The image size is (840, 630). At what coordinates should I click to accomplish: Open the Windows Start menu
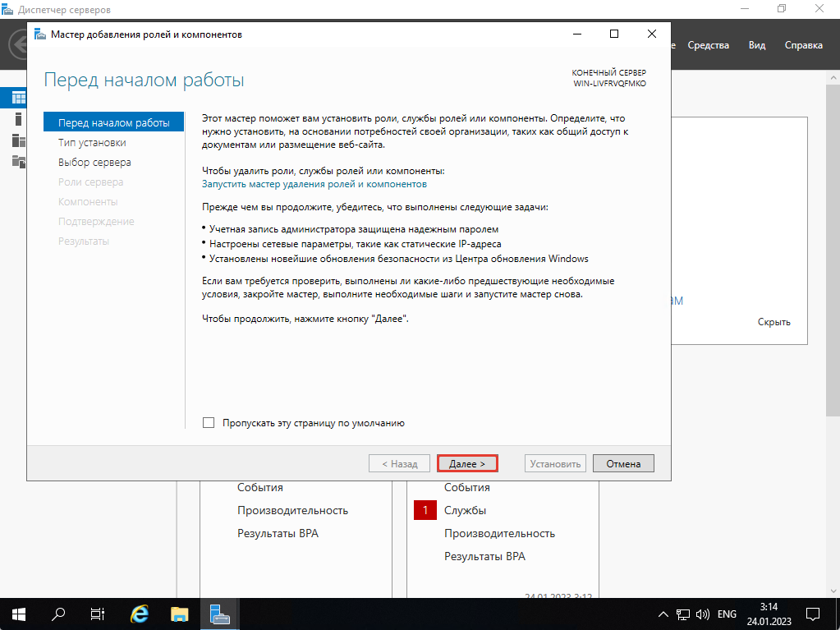[x=18, y=614]
